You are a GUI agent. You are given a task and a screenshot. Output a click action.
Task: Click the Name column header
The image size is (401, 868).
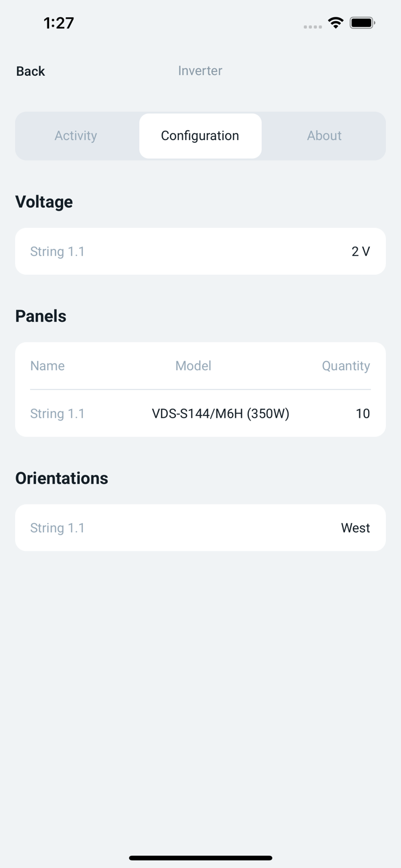coord(47,366)
